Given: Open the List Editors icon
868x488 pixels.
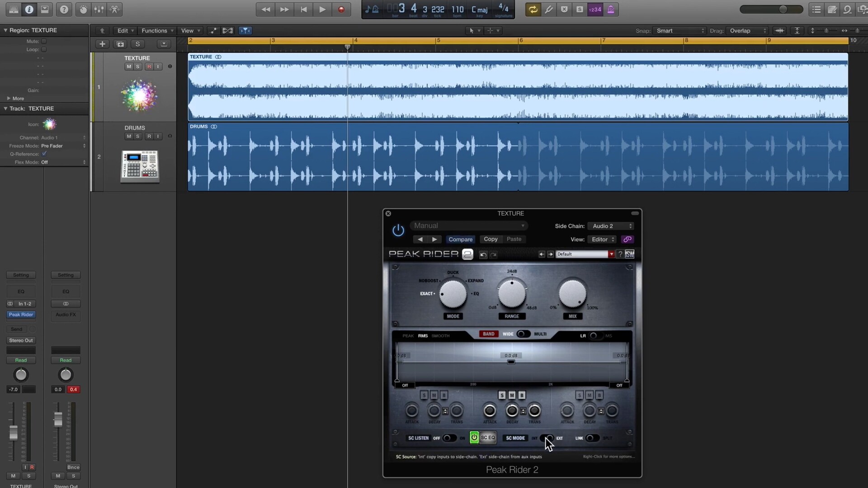Looking at the screenshot, I should 816,9.
